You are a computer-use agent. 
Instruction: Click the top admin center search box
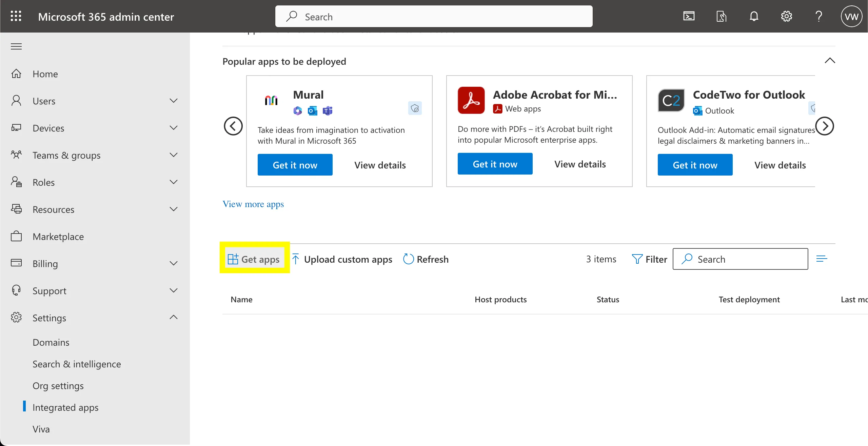click(x=434, y=16)
